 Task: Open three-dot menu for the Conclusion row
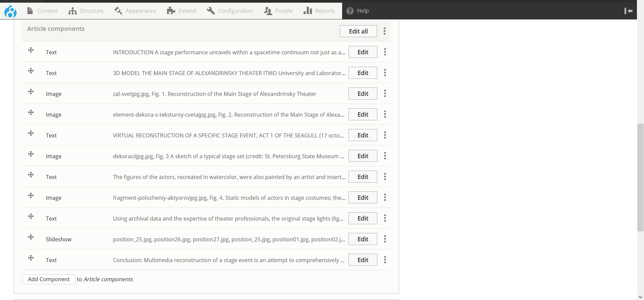(x=385, y=260)
